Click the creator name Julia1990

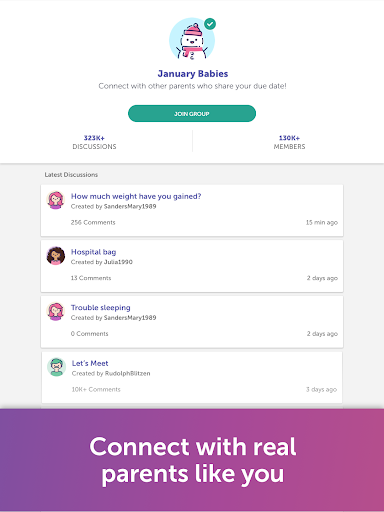coord(118,262)
